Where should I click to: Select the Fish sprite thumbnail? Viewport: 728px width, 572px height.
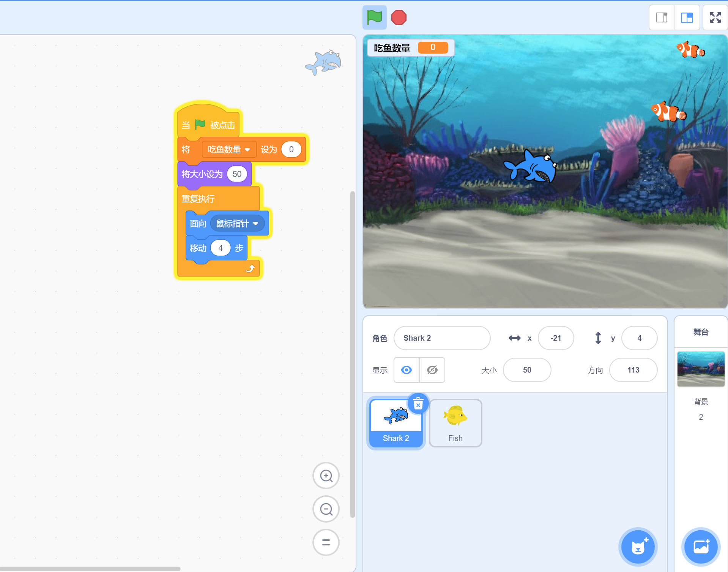(x=455, y=423)
